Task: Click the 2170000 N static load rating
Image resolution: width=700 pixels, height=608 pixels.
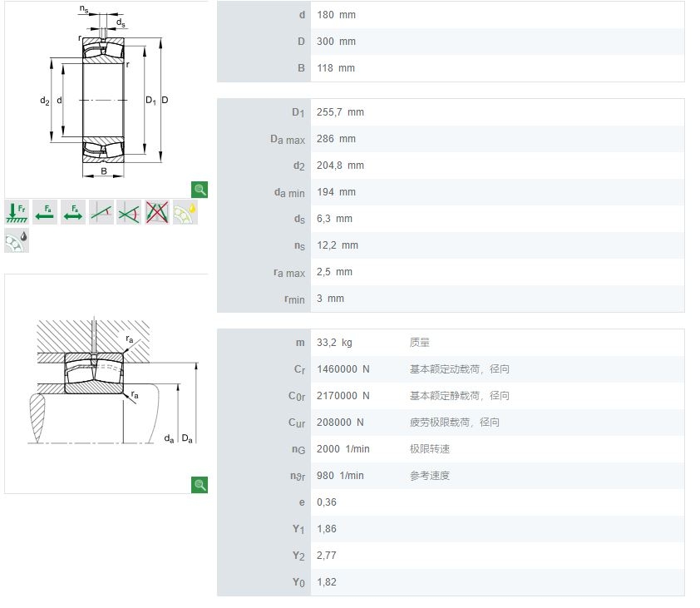Action: click(343, 396)
